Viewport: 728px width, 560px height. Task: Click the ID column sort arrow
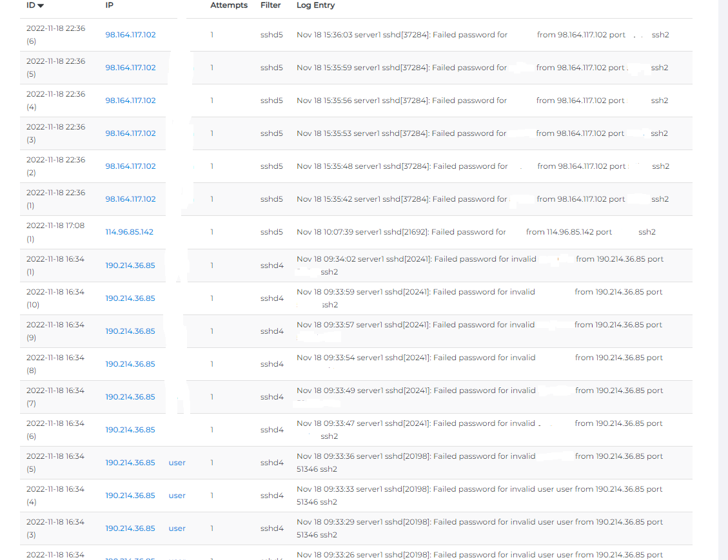pyautogui.click(x=41, y=6)
